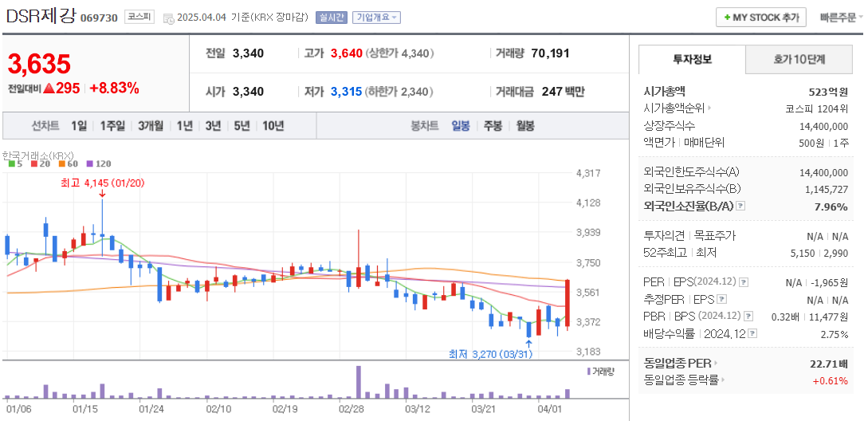Click the arrow next to 동일업종 PER

(715, 364)
